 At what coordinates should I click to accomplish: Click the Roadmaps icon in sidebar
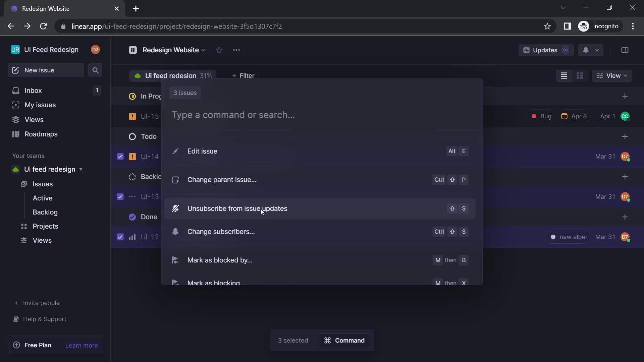[16, 134]
